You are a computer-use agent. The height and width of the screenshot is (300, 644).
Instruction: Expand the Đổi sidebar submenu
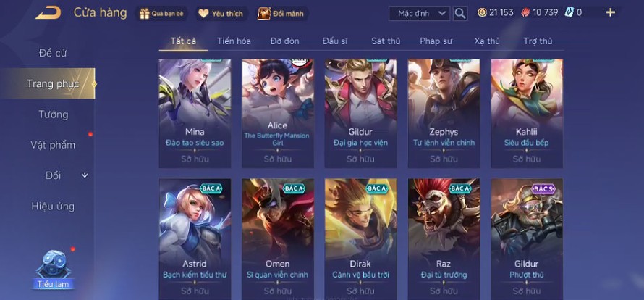tap(85, 175)
